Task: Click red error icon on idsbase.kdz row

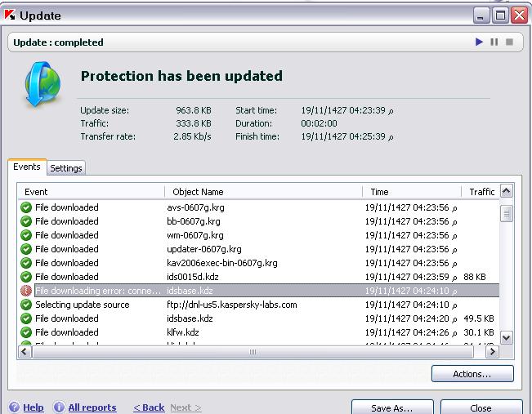Action: (x=26, y=291)
